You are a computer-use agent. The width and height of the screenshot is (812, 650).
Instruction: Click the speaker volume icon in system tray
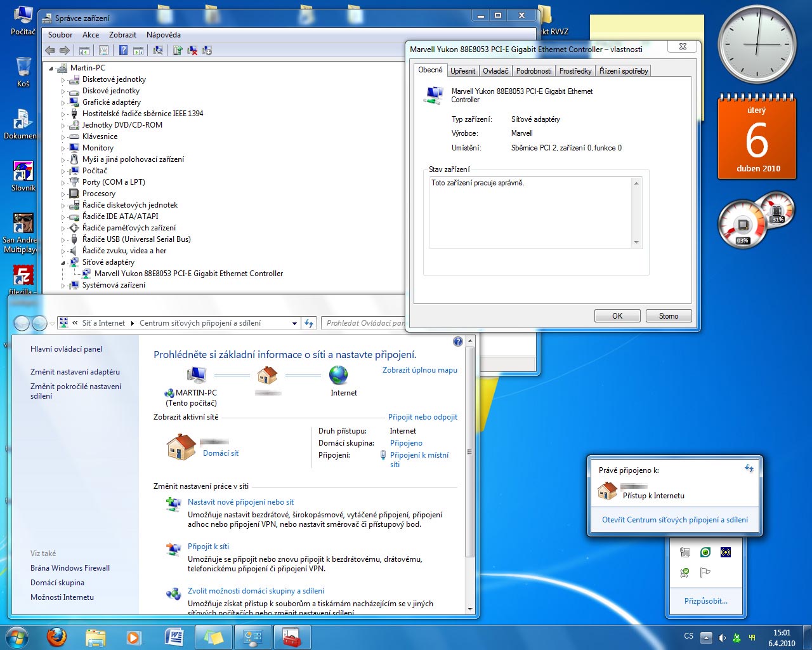click(x=722, y=638)
